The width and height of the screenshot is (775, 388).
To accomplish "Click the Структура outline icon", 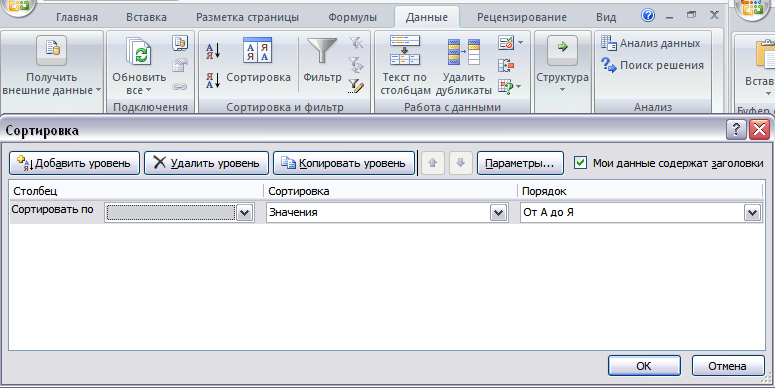I will [x=562, y=50].
